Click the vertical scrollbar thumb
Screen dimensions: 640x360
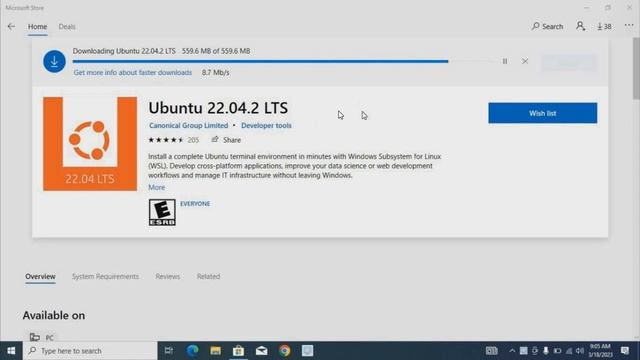click(x=636, y=68)
